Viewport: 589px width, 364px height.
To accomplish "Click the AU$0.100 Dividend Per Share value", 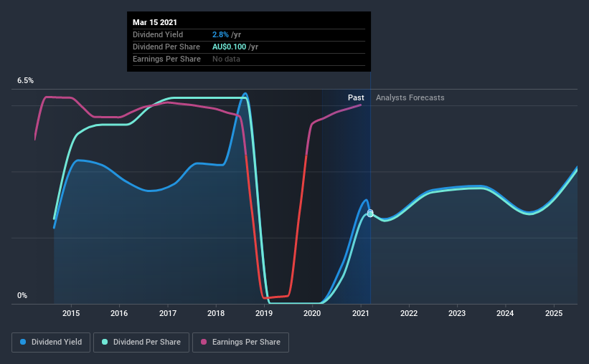I will [x=229, y=47].
